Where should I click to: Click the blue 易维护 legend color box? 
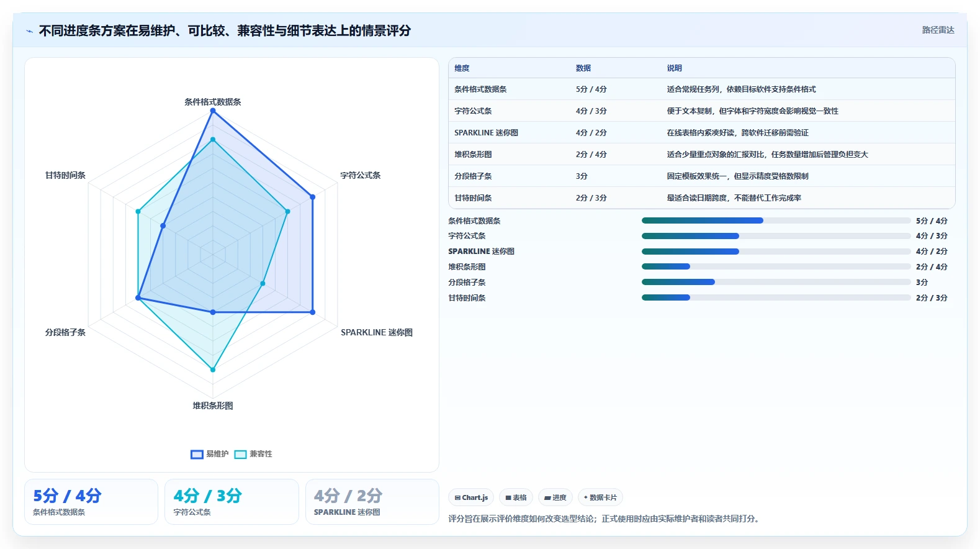coord(197,454)
